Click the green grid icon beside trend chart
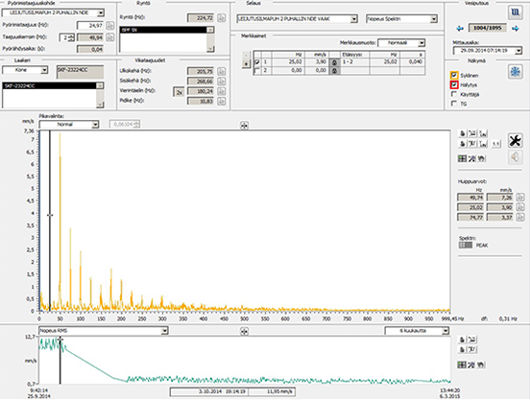 pos(462,364)
